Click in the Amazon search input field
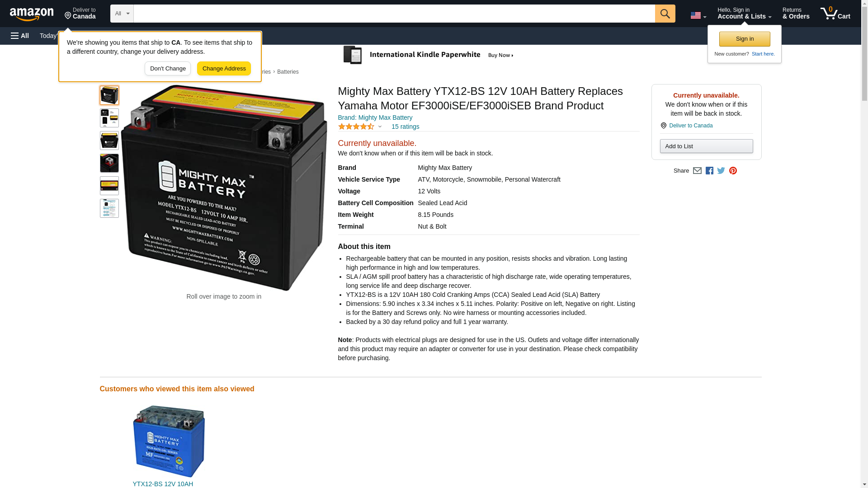The width and height of the screenshot is (868, 488). coord(394,14)
